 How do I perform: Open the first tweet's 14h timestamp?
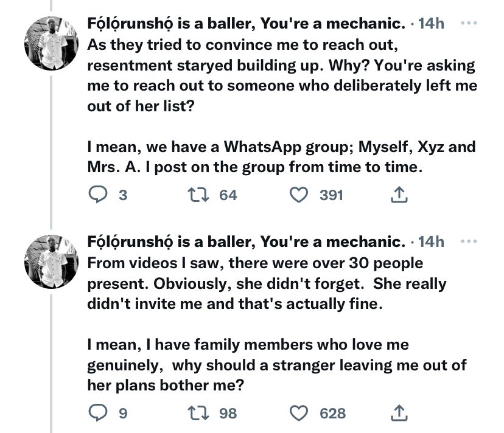click(432, 24)
